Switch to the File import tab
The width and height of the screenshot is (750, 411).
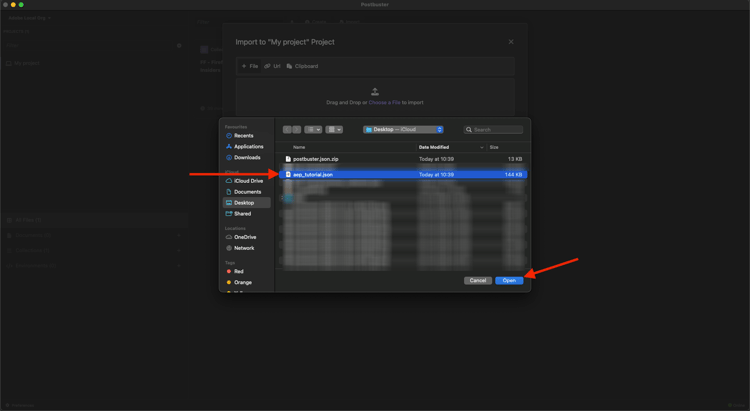click(x=250, y=67)
